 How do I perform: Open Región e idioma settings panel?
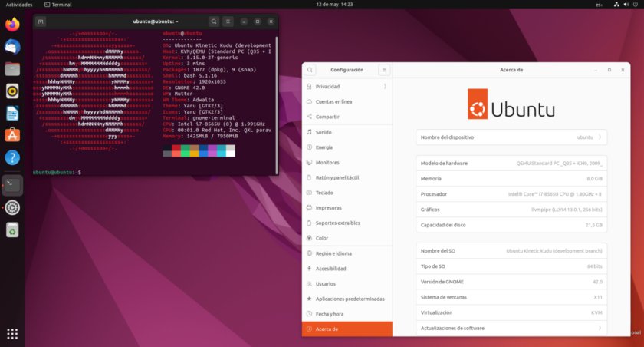click(347, 253)
